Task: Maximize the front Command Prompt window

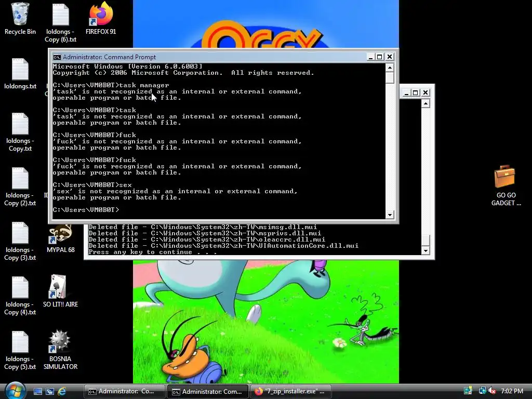Action: [x=380, y=57]
